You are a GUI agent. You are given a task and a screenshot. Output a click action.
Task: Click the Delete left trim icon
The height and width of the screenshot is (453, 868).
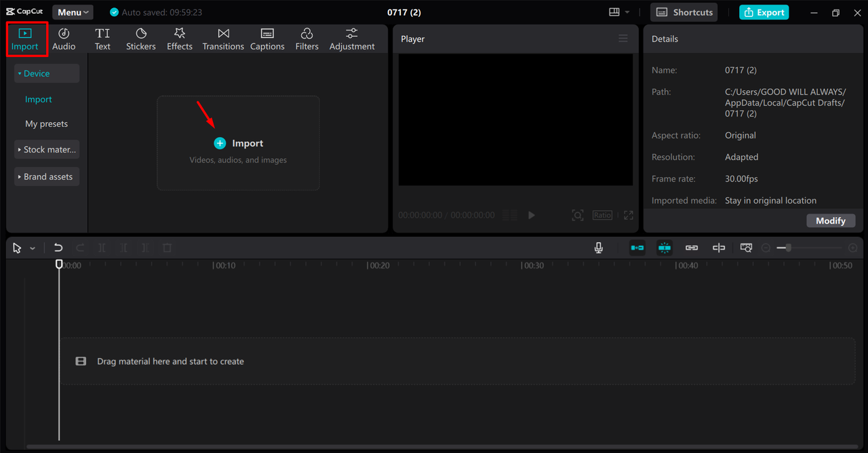tap(123, 248)
